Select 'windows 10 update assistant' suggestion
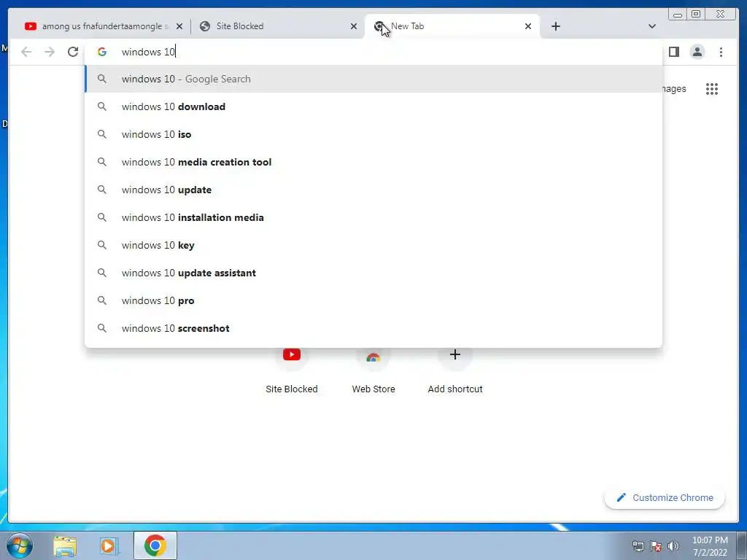The width and height of the screenshot is (747, 560). 373,273
